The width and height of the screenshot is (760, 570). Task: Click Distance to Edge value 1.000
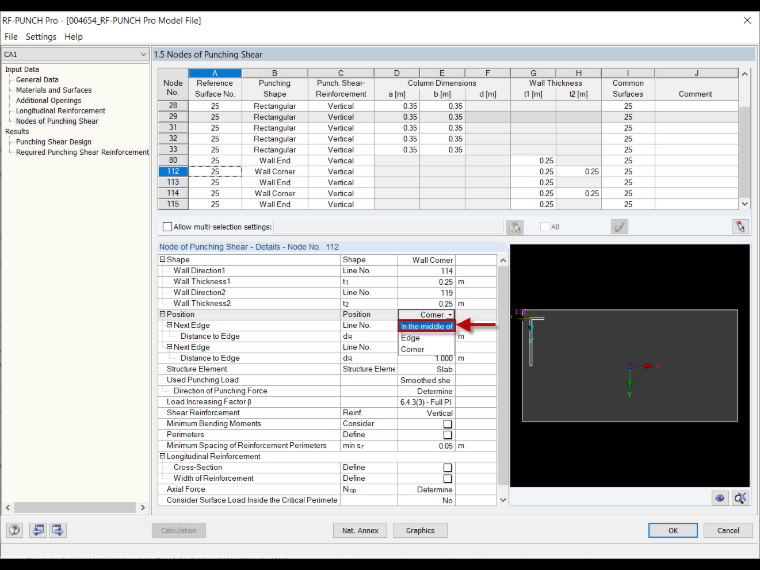[x=426, y=358]
